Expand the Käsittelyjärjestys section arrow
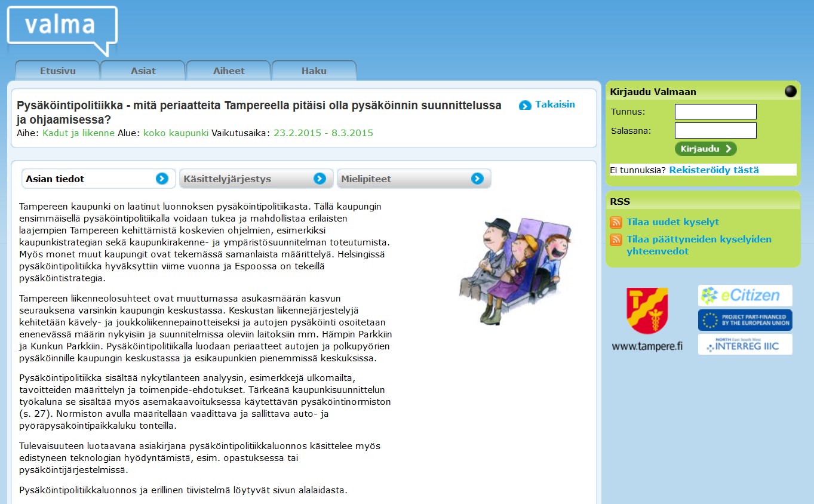 (320, 179)
